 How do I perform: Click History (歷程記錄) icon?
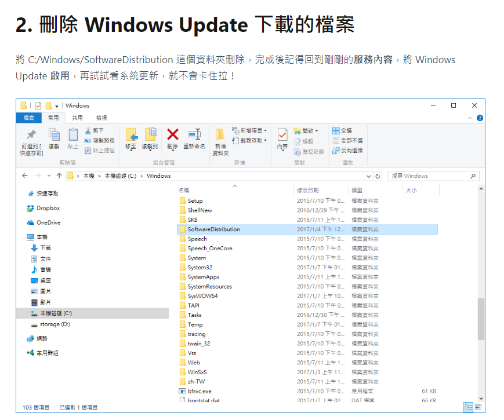[x=309, y=152]
